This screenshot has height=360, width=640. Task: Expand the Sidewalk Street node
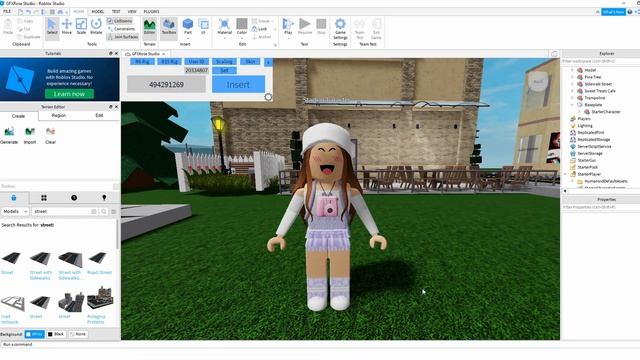pos(573,84)
